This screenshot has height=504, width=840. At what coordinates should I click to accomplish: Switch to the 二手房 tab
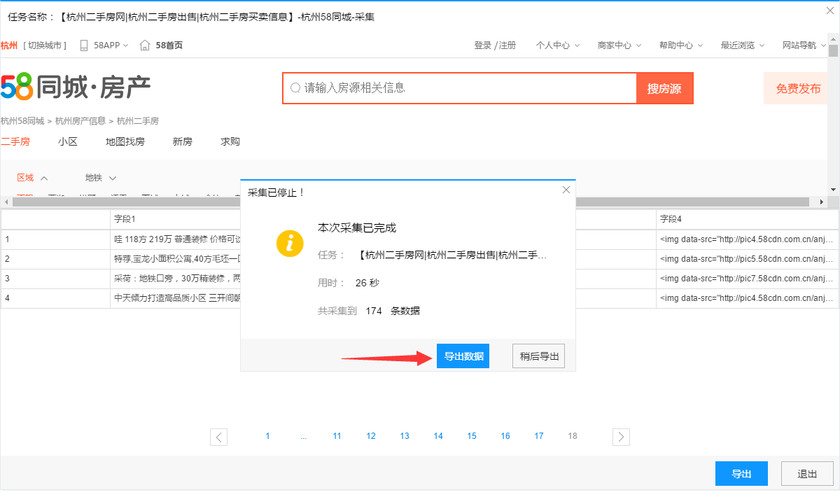(15, 141)
